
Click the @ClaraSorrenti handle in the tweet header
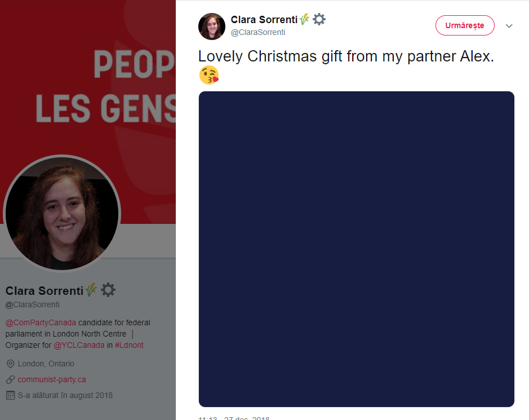(x=258, y=32)
